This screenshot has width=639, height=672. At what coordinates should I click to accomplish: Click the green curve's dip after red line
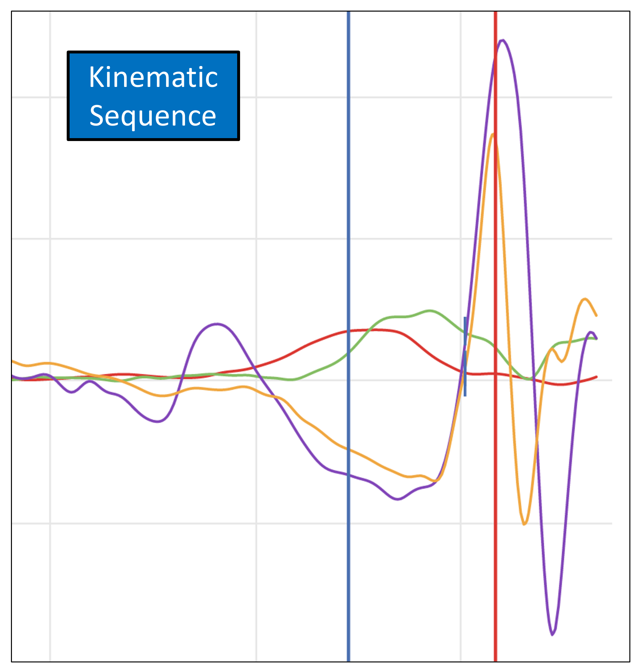coord(529,379)
